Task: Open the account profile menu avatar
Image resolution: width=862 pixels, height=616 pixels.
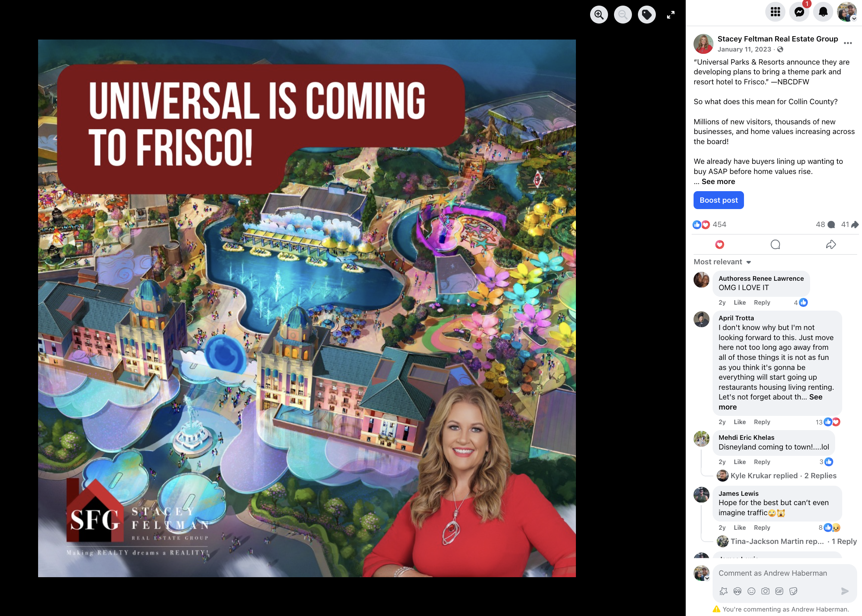Action: (846, 12)
